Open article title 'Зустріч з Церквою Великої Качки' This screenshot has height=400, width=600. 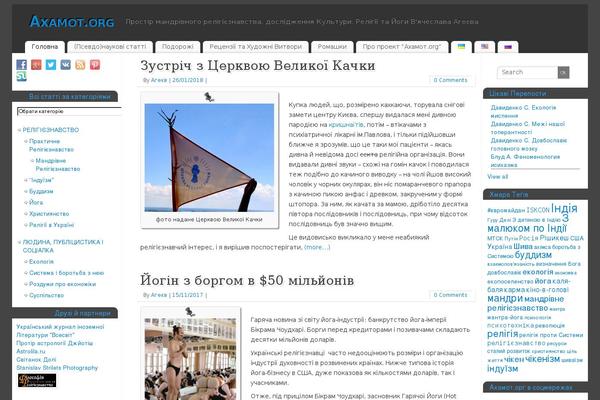pyautogui.click(x=258, y=65)
